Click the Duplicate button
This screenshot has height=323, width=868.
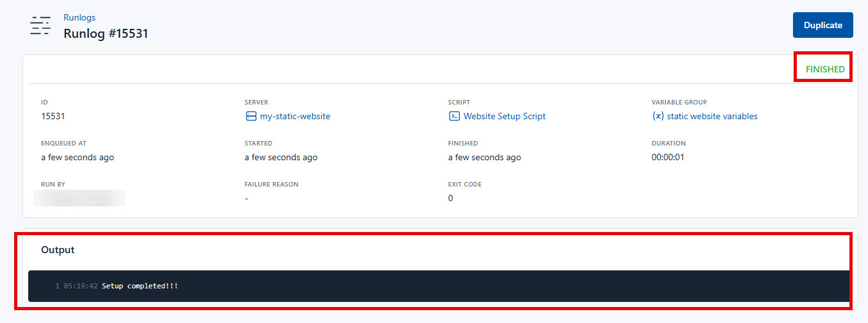point(823,25)
